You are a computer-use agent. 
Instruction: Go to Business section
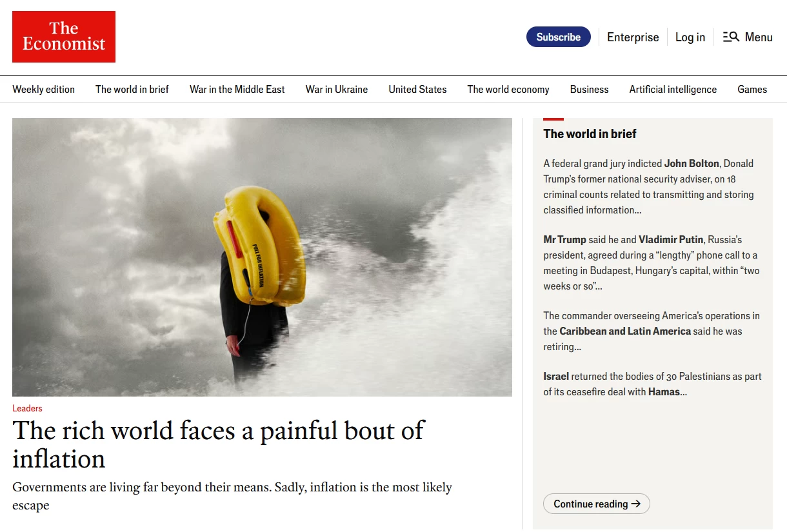[x=589, y=90]
